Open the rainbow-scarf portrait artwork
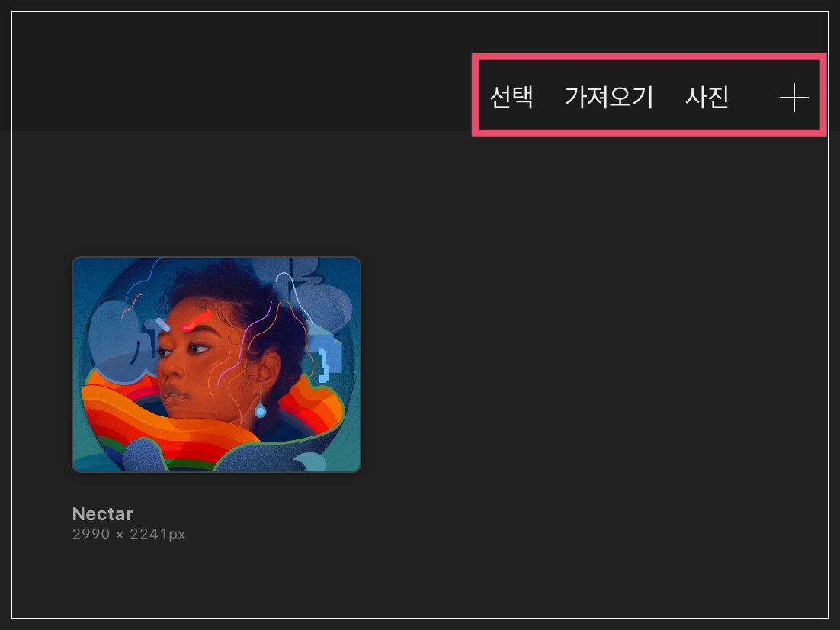This screenshot has width=840, height=630. [216, 365]
